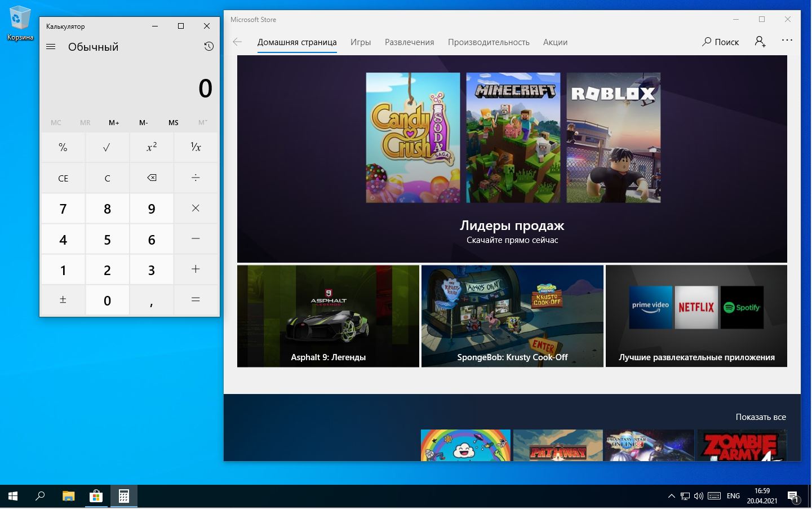
Task: Open the Zombie Army game thumbnail
Action: pyautogui.click(x=742, y=445)
